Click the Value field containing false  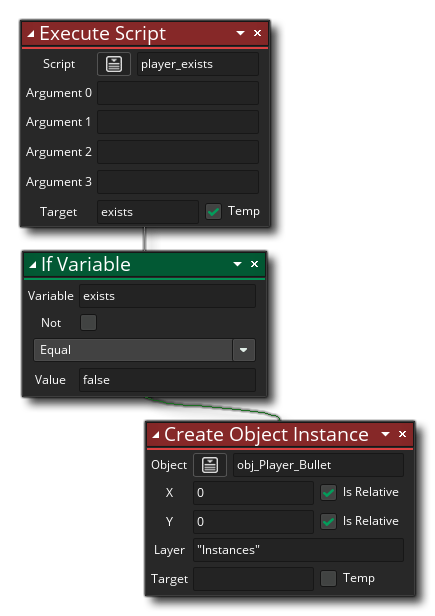tap(167, 380)
